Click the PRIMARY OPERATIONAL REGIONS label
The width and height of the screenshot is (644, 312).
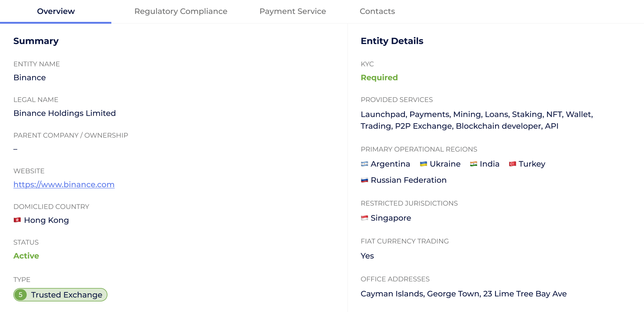pyautogui.click(x=419, y=149)
